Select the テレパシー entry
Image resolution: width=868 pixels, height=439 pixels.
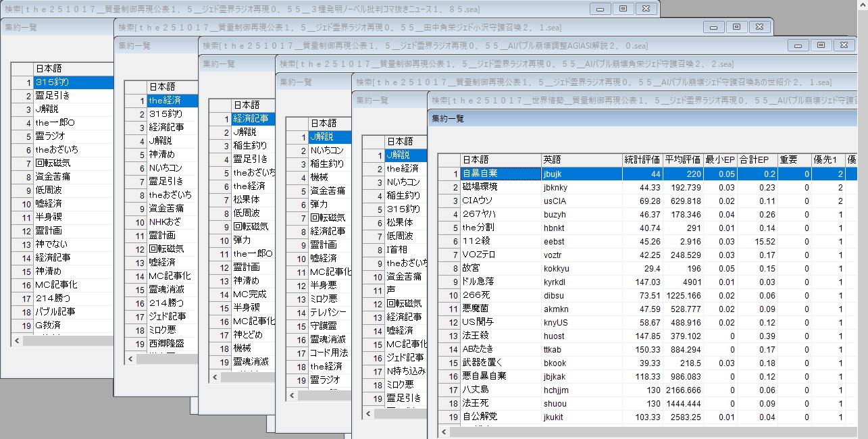[x=327, y=313]
